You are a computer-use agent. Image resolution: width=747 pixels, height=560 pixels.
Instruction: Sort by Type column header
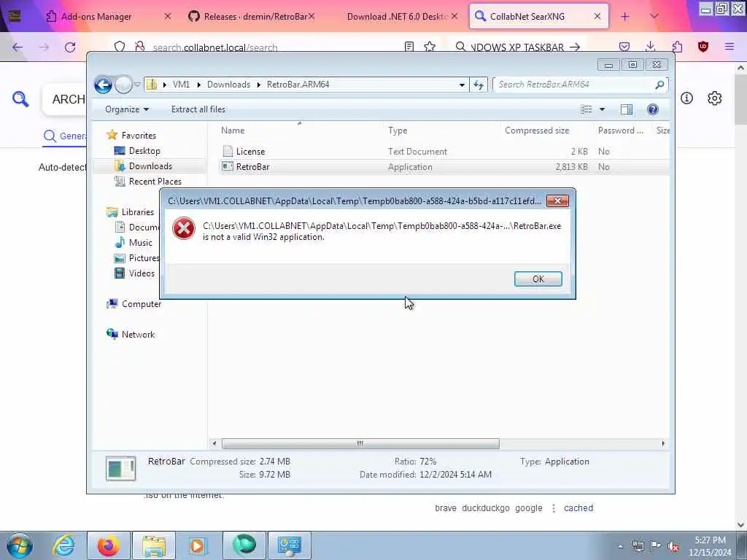441,131
